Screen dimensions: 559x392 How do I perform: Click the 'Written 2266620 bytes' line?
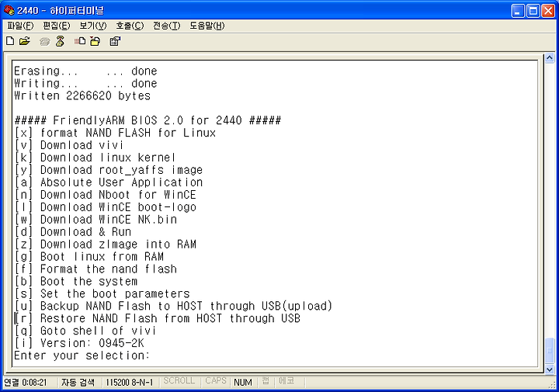tap(82, 95)
